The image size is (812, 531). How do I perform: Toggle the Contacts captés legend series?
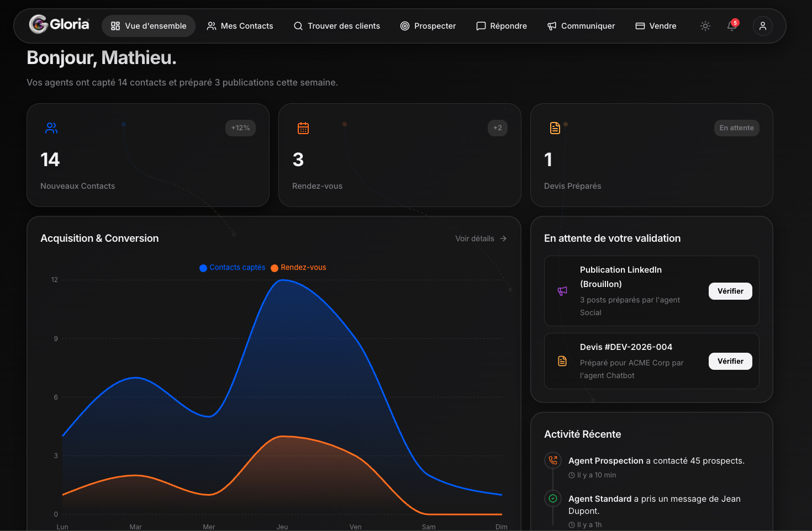tap(233, 268)
